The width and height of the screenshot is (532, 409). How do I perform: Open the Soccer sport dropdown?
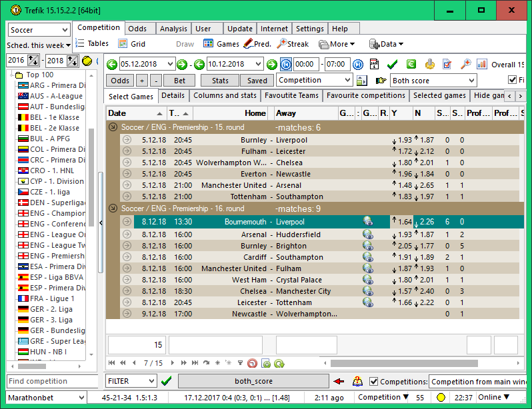[39, 30]
